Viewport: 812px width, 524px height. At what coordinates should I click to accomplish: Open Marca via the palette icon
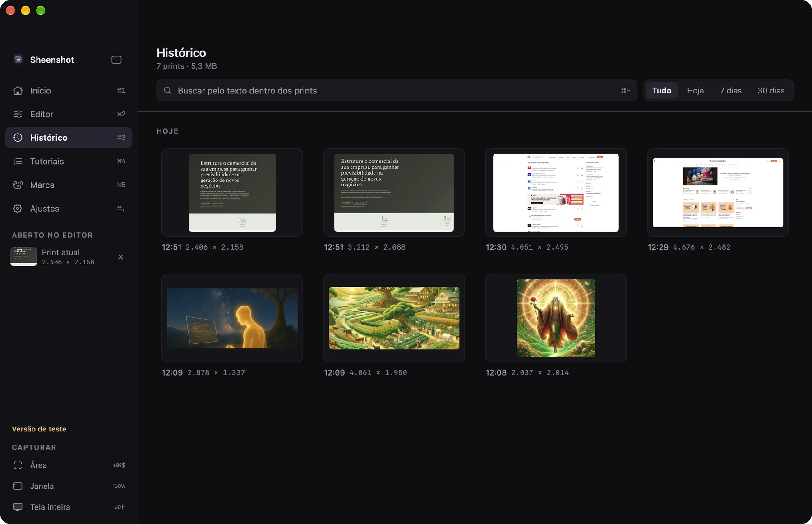click(18, 185)
